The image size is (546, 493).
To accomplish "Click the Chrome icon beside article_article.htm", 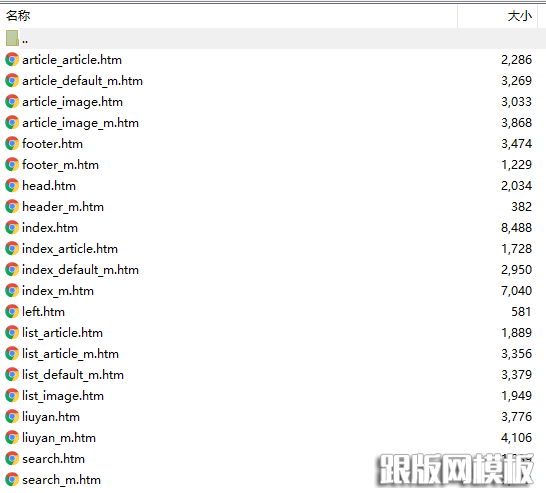I will [12, 60].
